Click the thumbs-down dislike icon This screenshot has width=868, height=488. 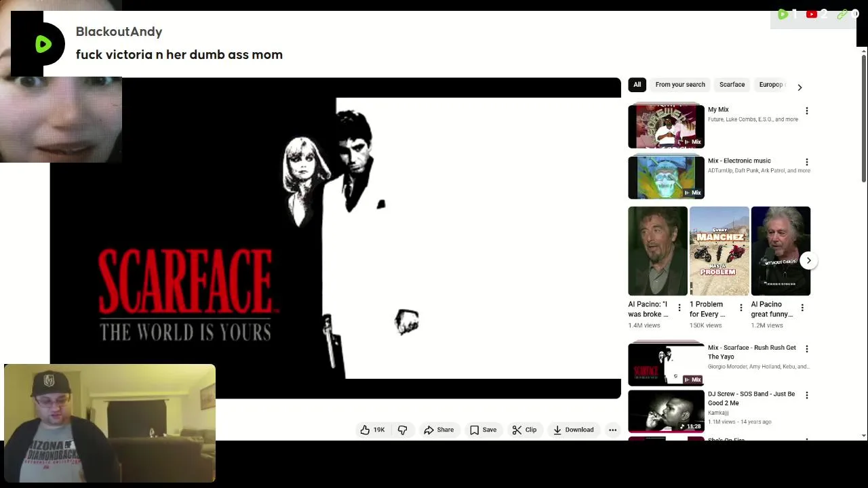tap(403, 430)
